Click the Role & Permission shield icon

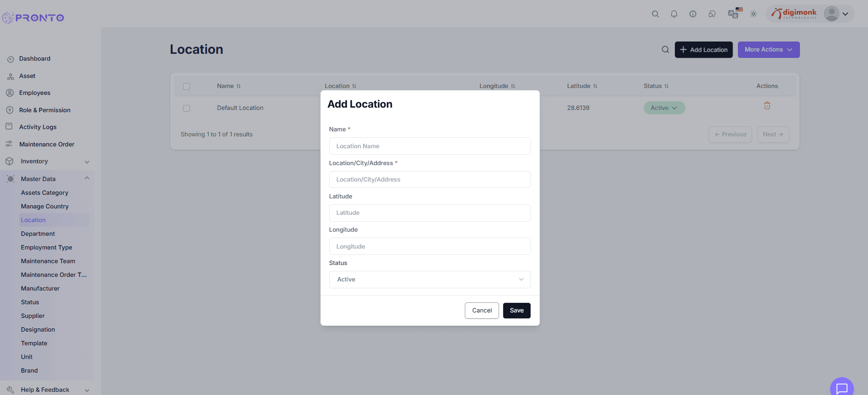click(10, 110)
